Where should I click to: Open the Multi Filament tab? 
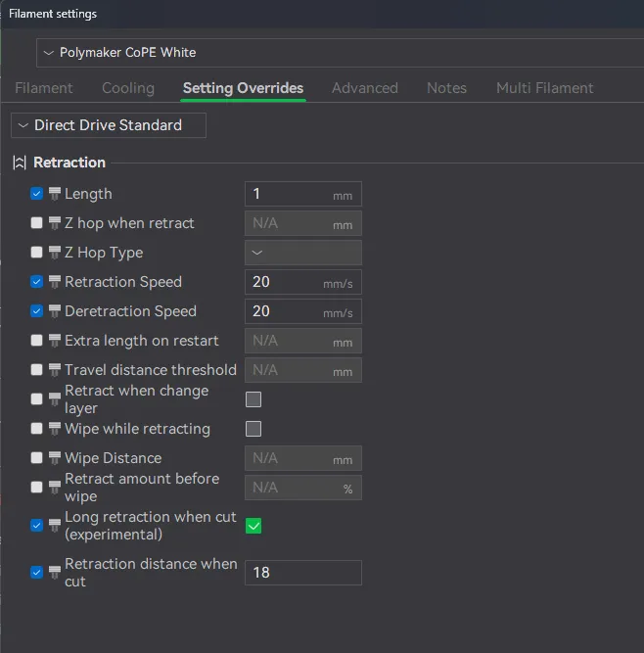click(x=544, y=88)
